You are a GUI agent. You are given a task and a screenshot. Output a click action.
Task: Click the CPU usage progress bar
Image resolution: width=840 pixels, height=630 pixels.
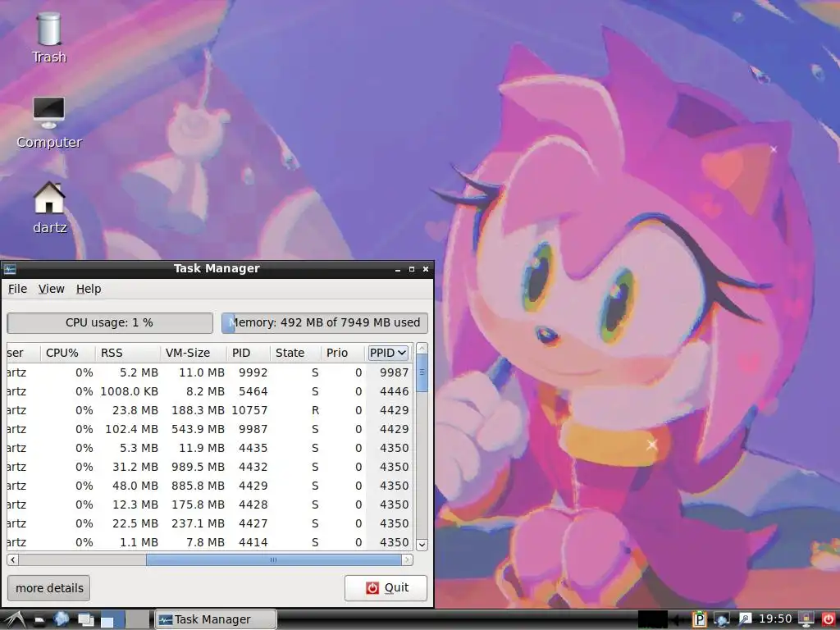pyautogui.click(x=110, y=323)
